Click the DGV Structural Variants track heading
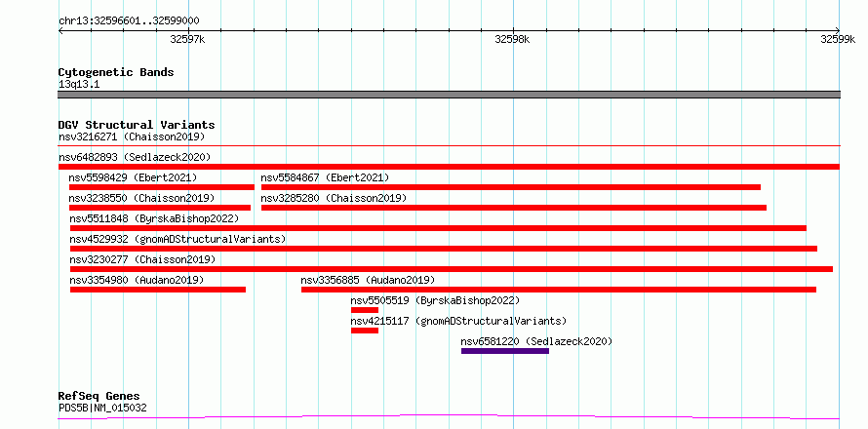This screenshot has width=868, height=429. pos(137,125)
